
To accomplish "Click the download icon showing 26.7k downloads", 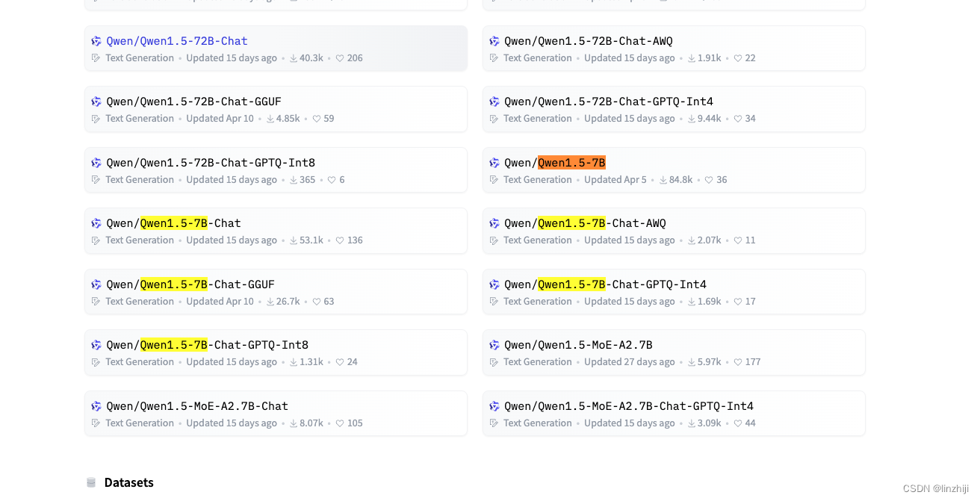I will point(270,302).
